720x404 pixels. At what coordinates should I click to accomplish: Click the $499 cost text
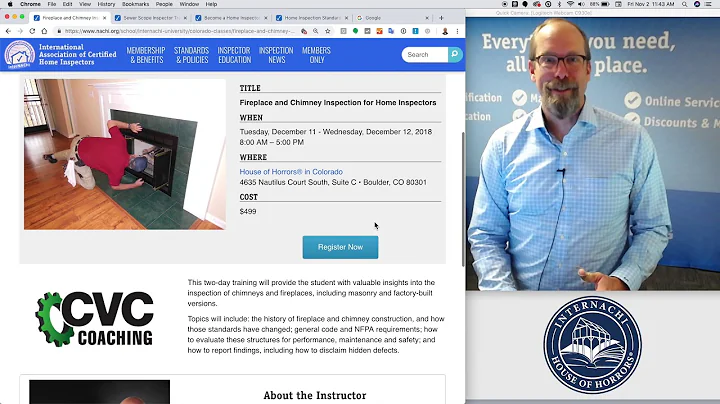248,212
